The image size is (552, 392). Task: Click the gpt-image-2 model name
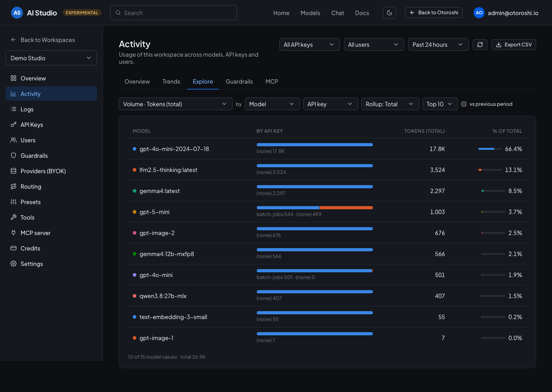click(157, 233)
